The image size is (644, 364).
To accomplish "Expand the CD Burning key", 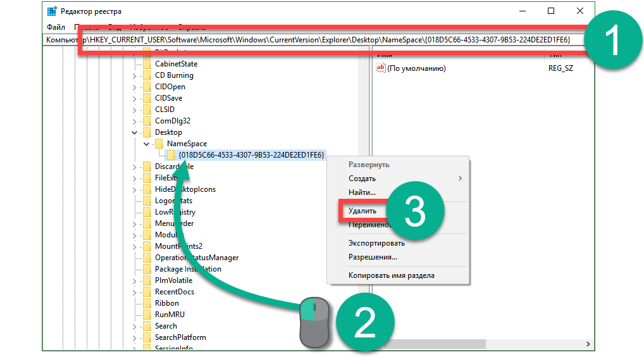I will pos(134,75).
